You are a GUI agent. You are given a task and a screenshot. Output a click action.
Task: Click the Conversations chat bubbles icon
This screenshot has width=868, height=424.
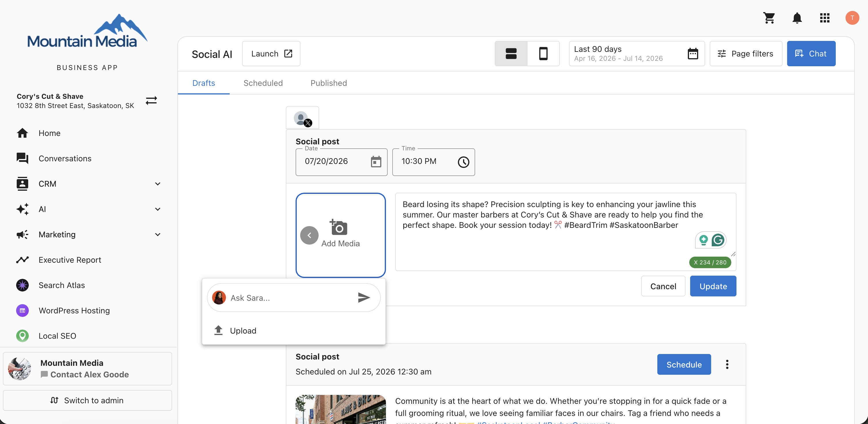pyautogui.click(x=22, y=158)
